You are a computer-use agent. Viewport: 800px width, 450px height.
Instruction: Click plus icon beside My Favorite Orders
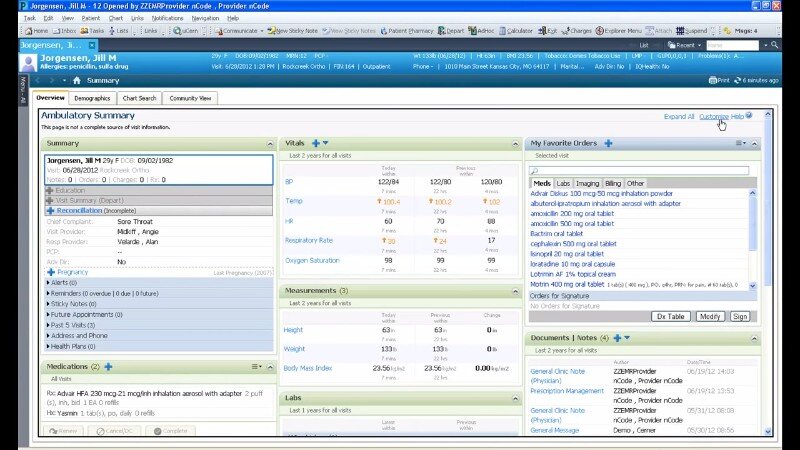coord(608,144)
